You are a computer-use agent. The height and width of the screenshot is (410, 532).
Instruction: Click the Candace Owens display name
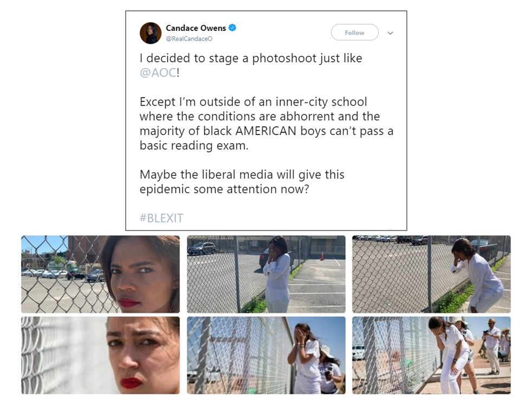click(196, 28)
